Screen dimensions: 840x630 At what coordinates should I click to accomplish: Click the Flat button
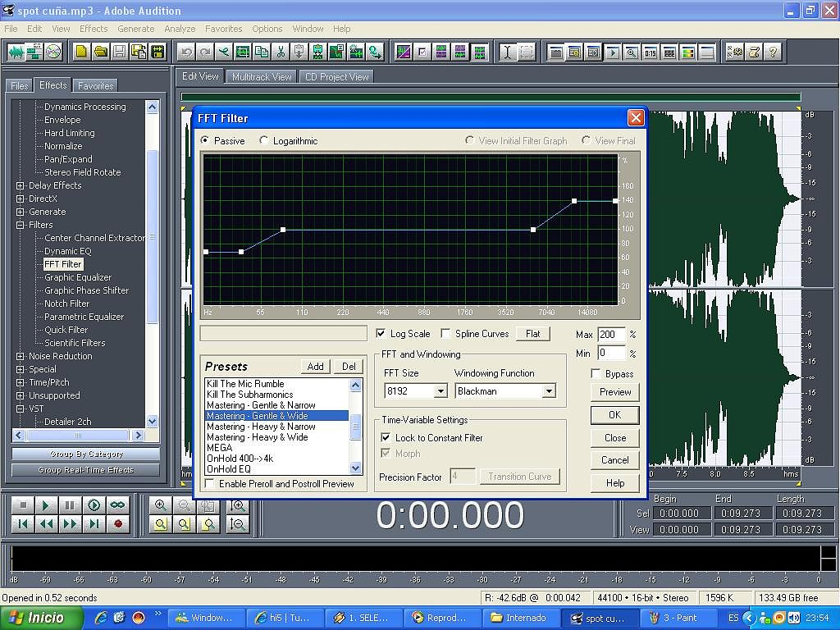pyautogui.click(x=533, y=334)
